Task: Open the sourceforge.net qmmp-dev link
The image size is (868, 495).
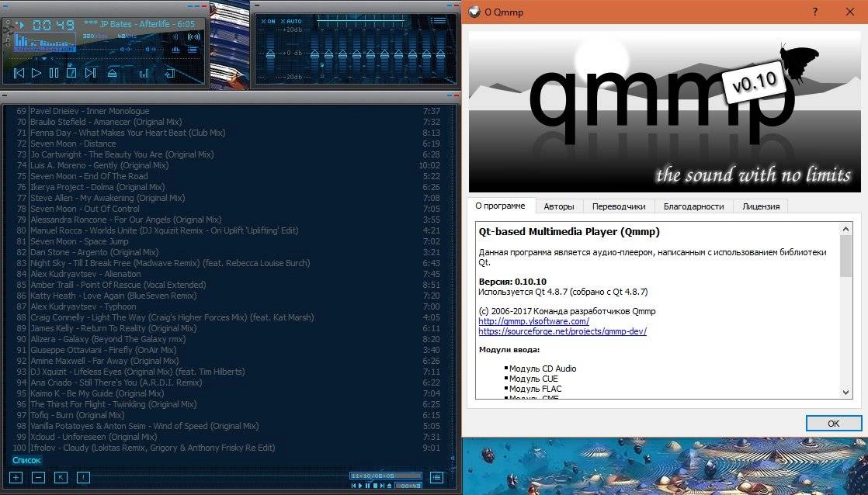Action: [x=562, y=331]
